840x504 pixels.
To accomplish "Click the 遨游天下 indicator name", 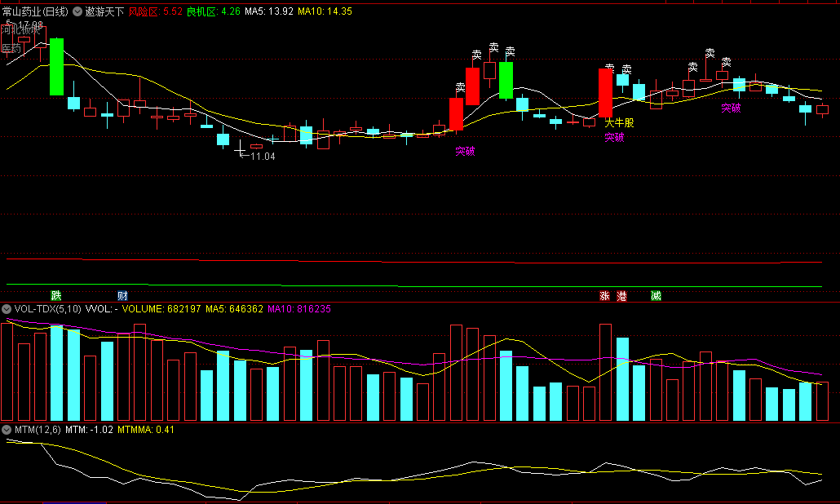I will coord(104,11).
